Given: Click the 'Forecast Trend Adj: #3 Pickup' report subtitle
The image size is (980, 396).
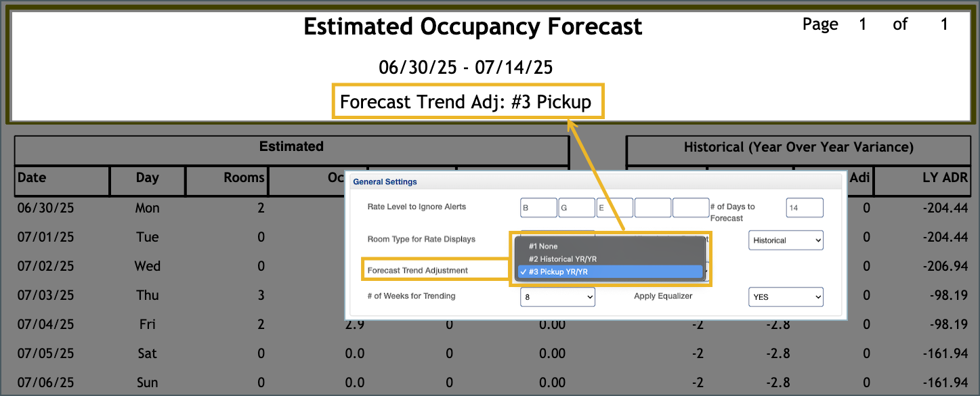Looking at the screenshot, I should coord(466,102).
